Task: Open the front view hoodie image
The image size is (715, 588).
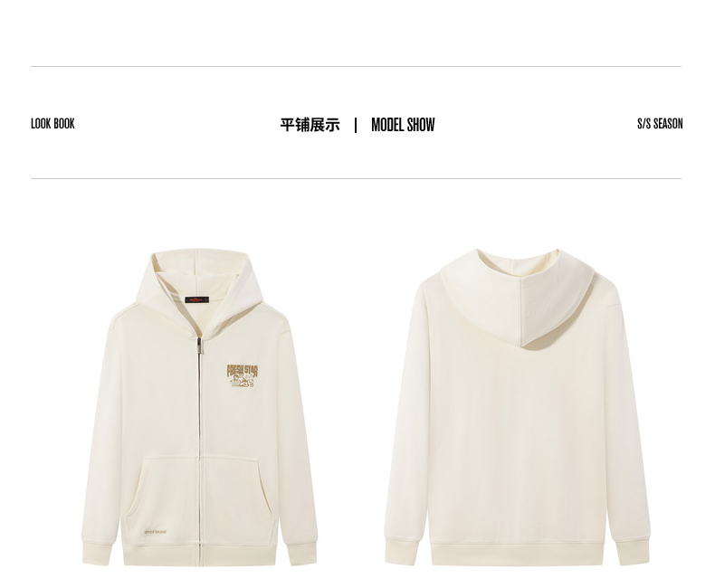Action: click(x=199, y=407)
